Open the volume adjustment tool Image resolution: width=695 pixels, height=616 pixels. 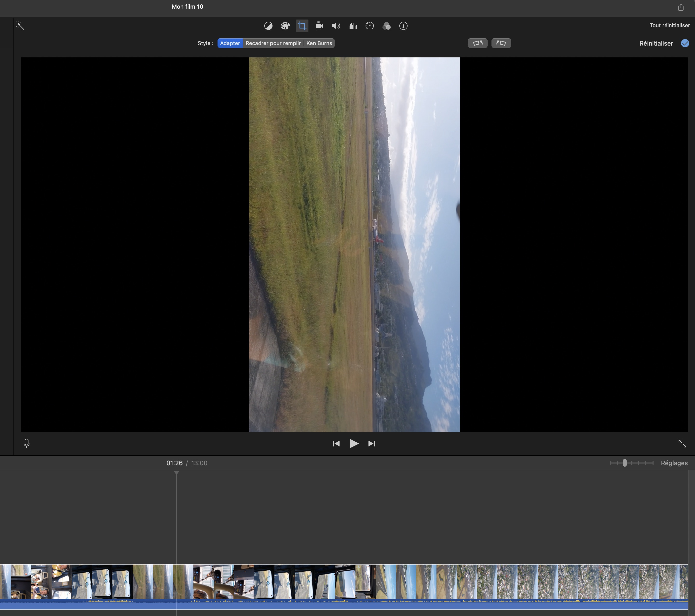[336, 26]
